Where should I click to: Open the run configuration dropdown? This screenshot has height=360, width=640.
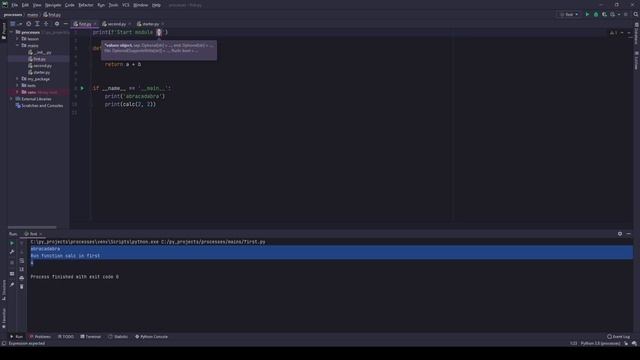point(569,14)
